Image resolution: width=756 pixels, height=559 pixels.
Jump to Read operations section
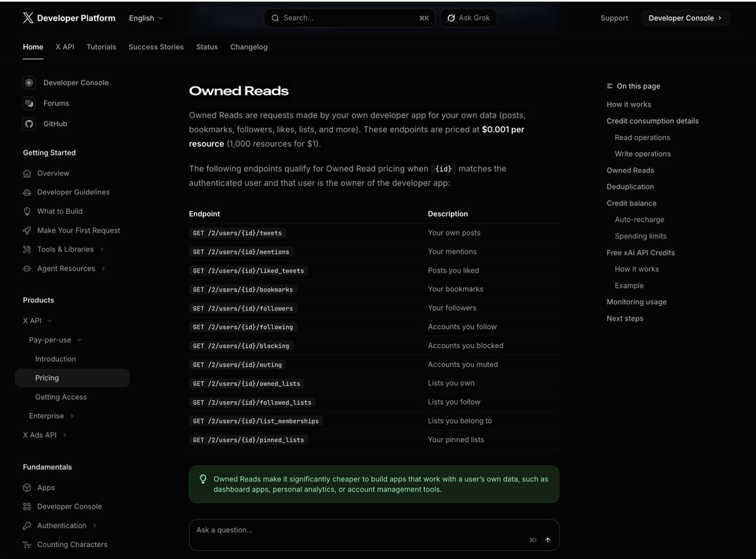(643, 138)
